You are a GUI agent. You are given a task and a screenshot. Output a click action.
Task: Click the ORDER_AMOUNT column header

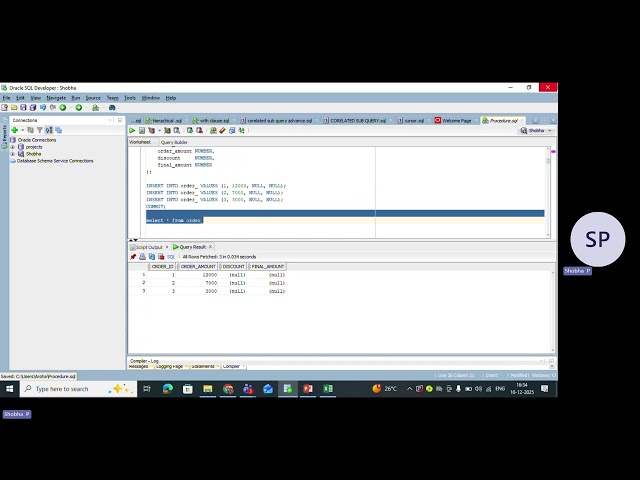tap(198, 267)
